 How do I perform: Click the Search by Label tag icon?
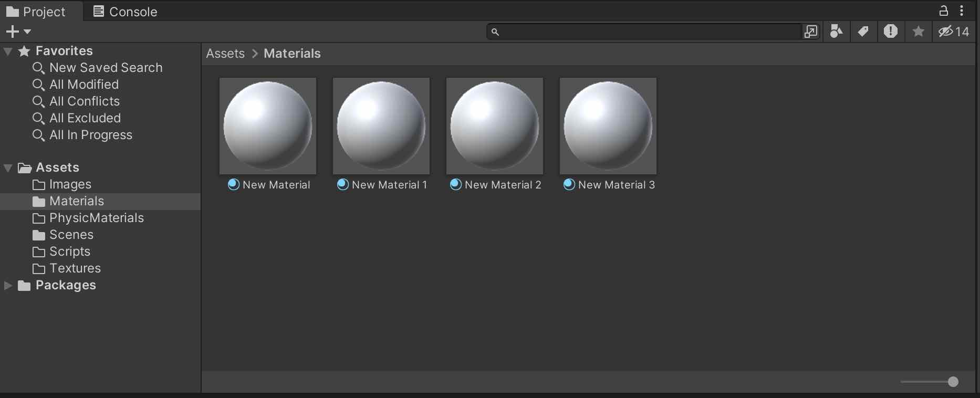click(x=863, y=32)
